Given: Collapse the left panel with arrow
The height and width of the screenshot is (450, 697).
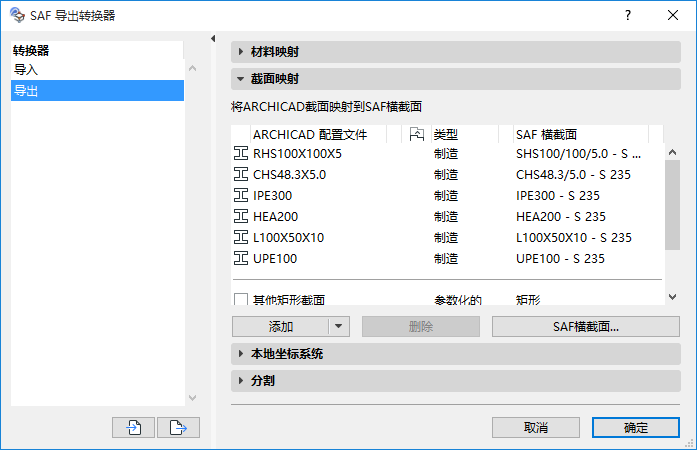Looking at the screenshot, I should click(213, 39).
